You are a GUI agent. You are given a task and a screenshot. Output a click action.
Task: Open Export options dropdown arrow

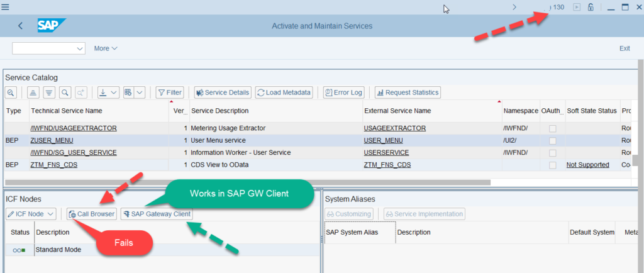(114, 92)
